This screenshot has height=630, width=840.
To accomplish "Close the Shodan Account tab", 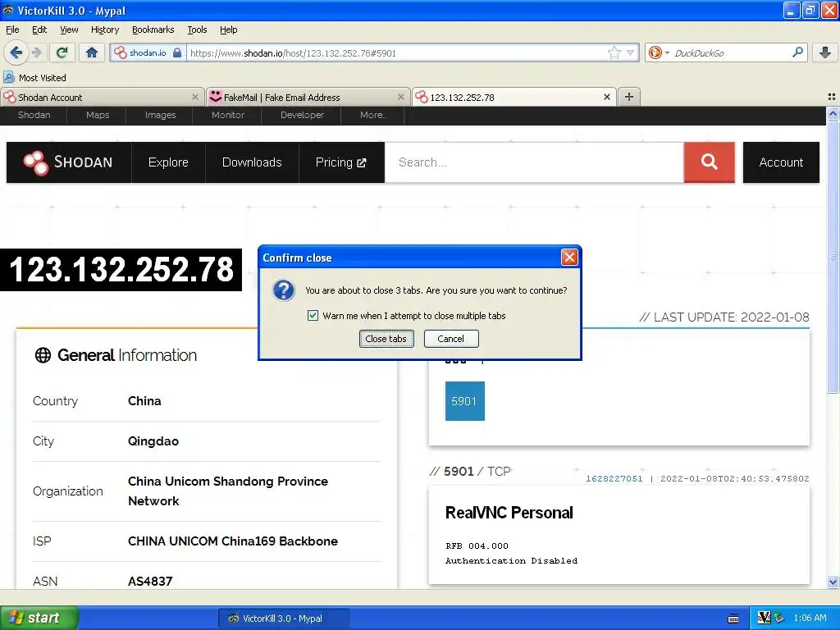I will 195,97.
